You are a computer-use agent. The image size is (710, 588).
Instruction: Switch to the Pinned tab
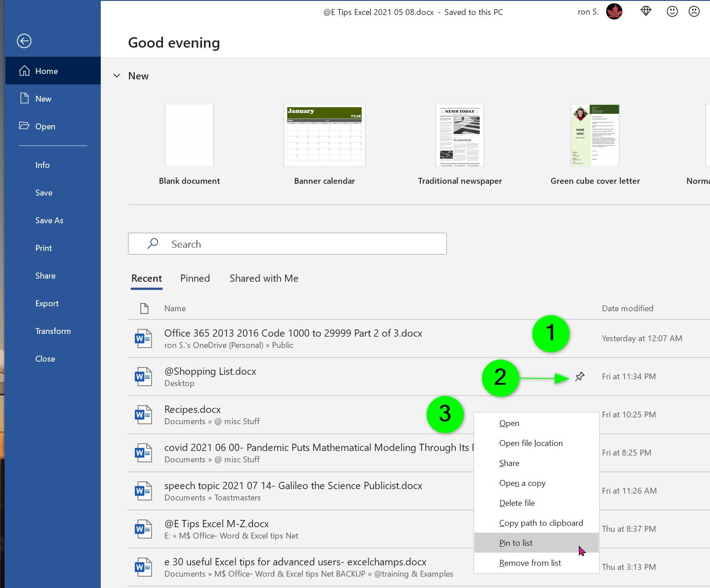click(195, 279)
